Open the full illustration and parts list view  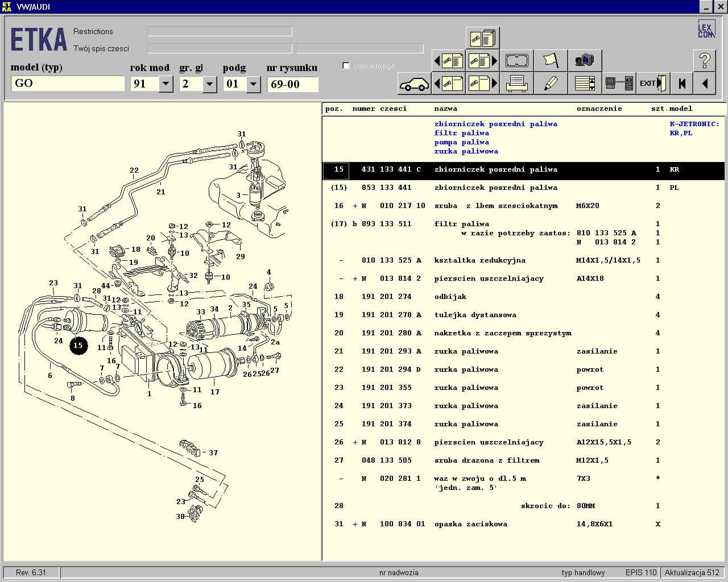482,38
